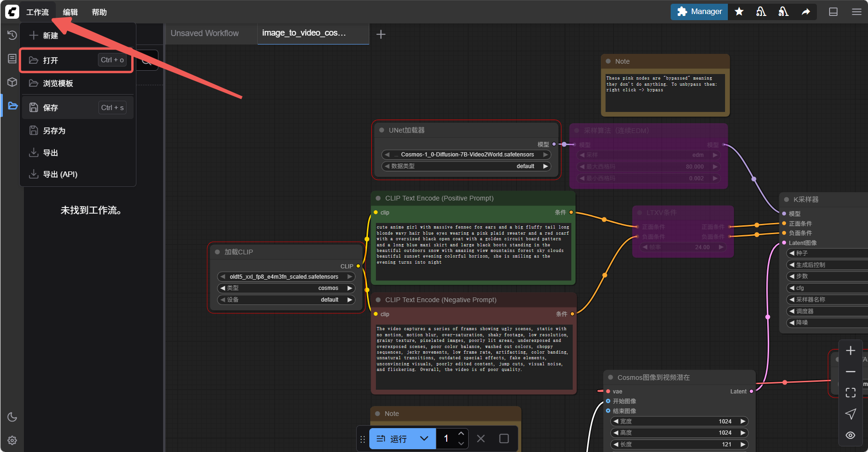Open the CLIP type cosmos selector
868x452 pixels.
[x=286, y=288]
